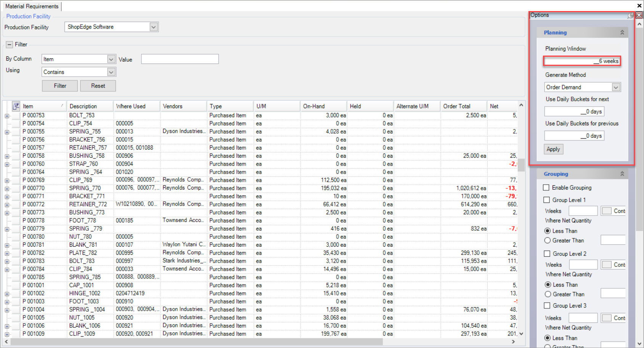Click the Filter button
Screen dimensions: 644x348
60,86
